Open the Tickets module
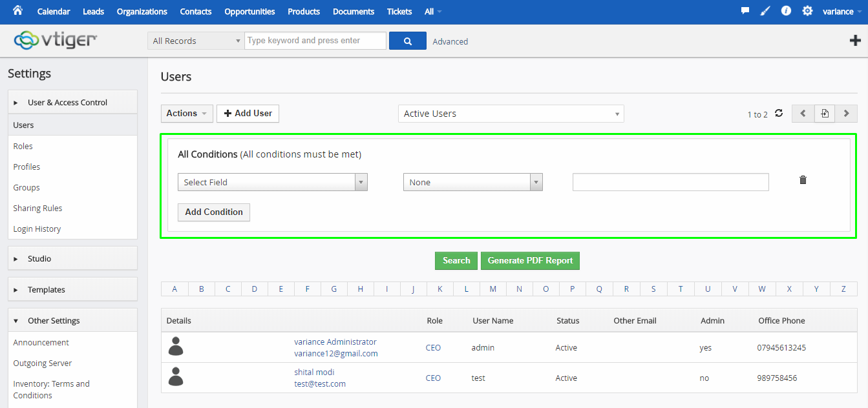 [x=399, y=12]
